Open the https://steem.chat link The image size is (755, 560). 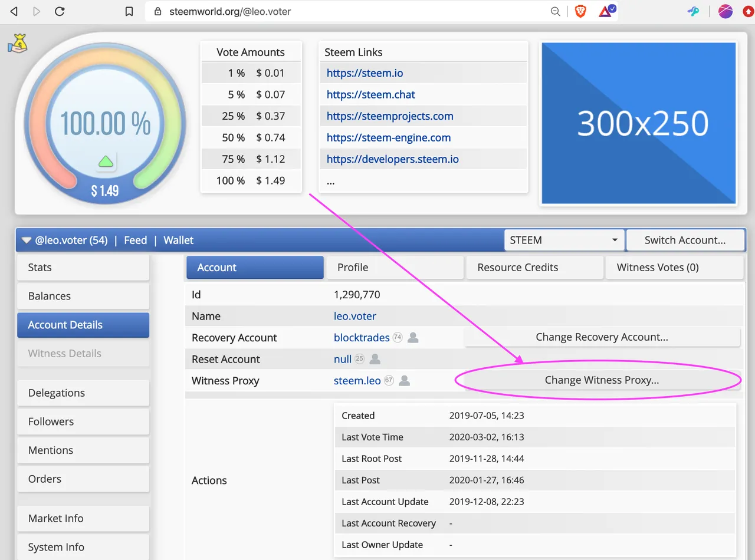[370, 94]
